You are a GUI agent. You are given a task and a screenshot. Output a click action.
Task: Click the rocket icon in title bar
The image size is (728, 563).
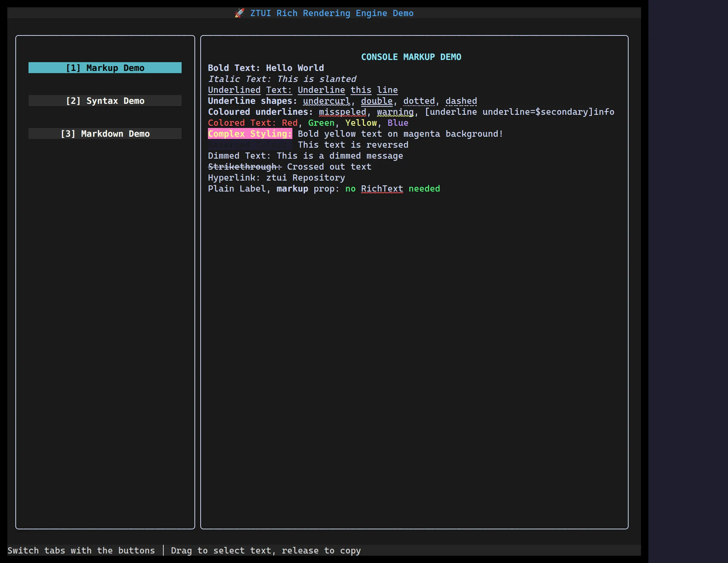click(239, 13)
